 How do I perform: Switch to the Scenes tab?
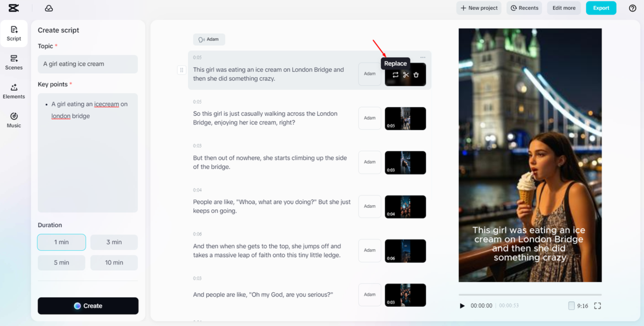[14, 62]
